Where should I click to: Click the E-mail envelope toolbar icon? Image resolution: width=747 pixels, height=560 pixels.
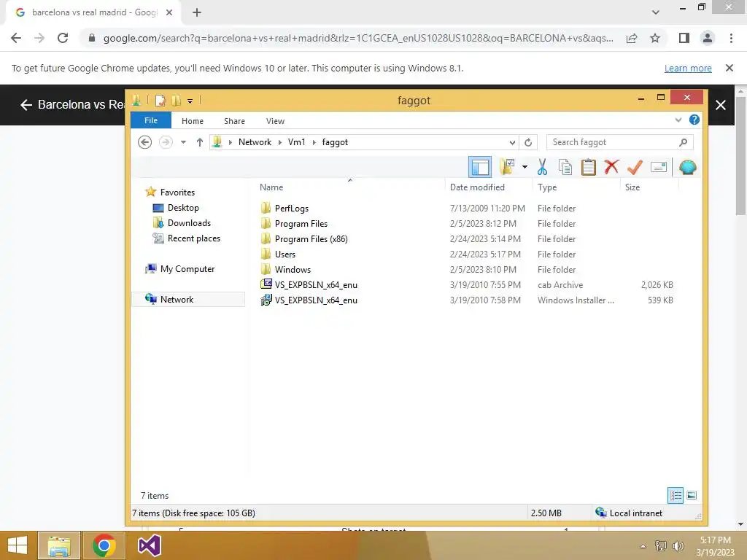pyautogui.click(x=659, y=167)
